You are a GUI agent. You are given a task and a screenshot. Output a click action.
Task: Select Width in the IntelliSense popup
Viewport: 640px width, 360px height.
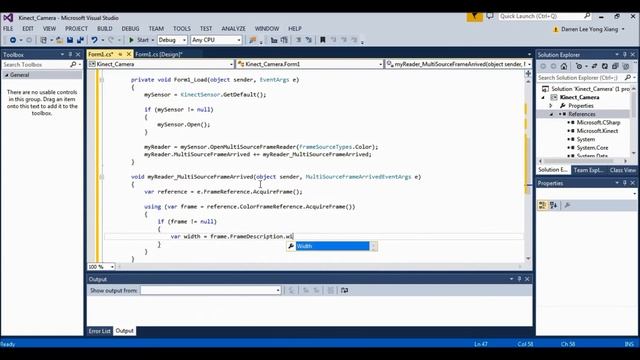[332, 246]
